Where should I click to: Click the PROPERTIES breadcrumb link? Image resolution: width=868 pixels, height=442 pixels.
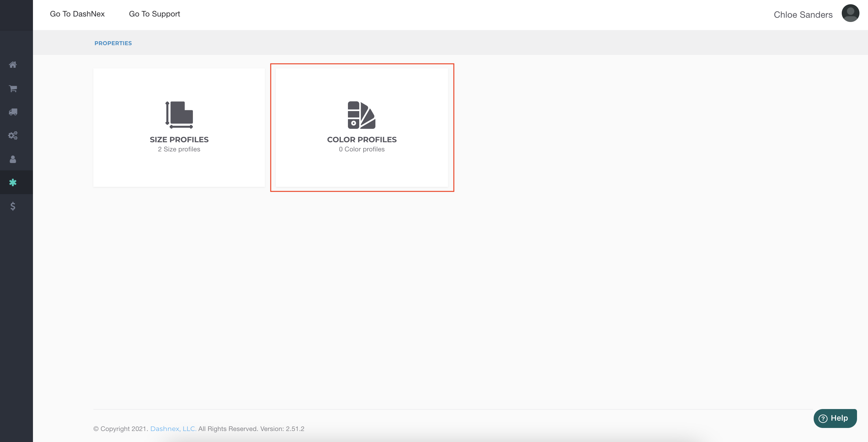(113, 43)
